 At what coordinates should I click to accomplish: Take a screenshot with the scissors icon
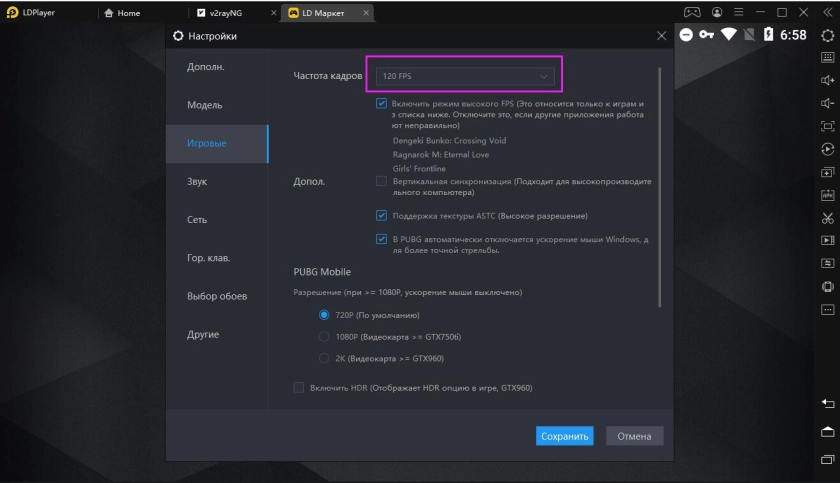coord(828,218)
